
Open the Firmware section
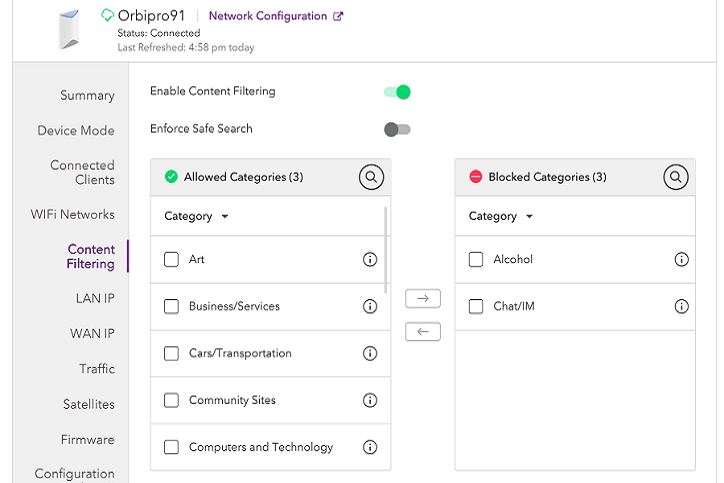(x=88, y=439)
